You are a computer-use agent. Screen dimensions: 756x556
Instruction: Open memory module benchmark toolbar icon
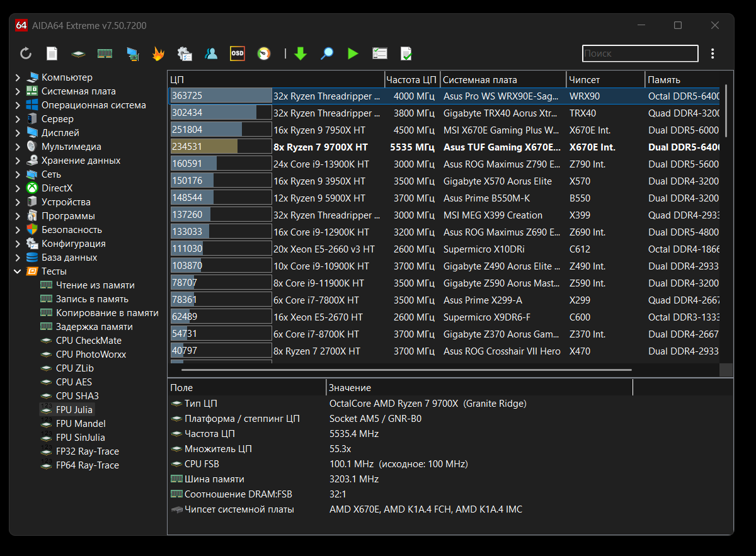[105, 54]
